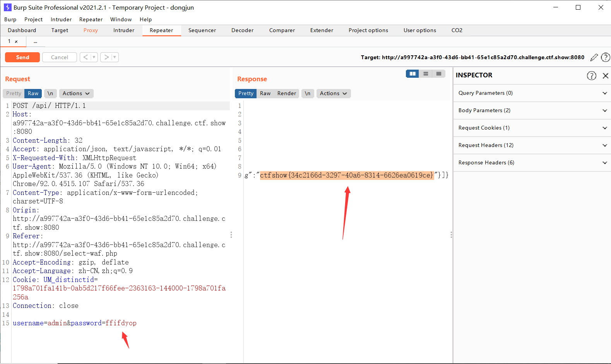Screen dimensions: 611x364
Task: Click Connection: close header line
Action: point(46,306)
